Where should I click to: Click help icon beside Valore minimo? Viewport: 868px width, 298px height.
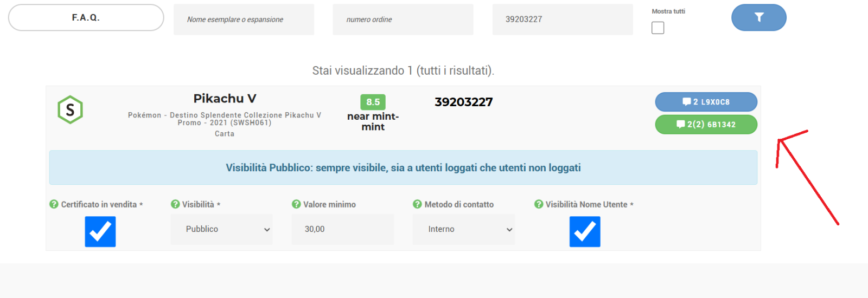[296, 204]
